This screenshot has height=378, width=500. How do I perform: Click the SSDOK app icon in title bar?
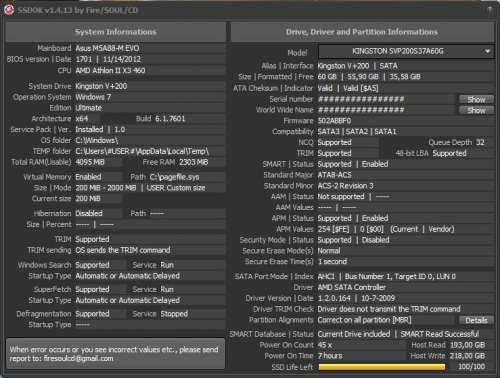[x=9, y=10]
